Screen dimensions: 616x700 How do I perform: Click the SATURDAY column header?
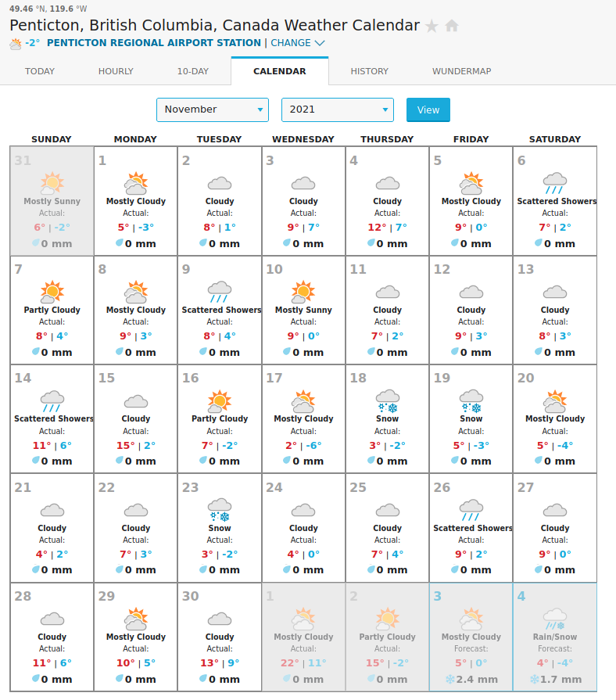(555, 139)
